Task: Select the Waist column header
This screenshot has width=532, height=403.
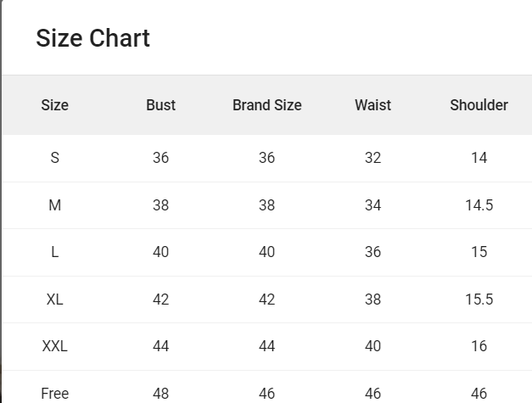Action: (372, 105)
